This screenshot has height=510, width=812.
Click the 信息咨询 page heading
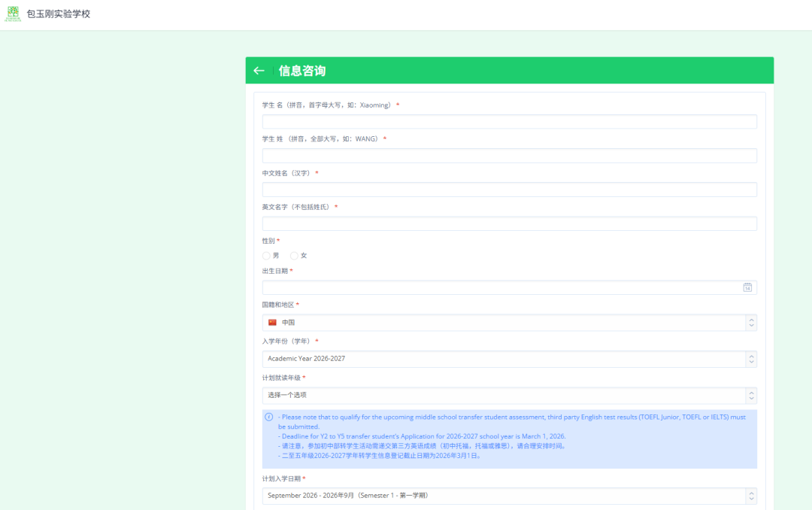pos(302,71)
